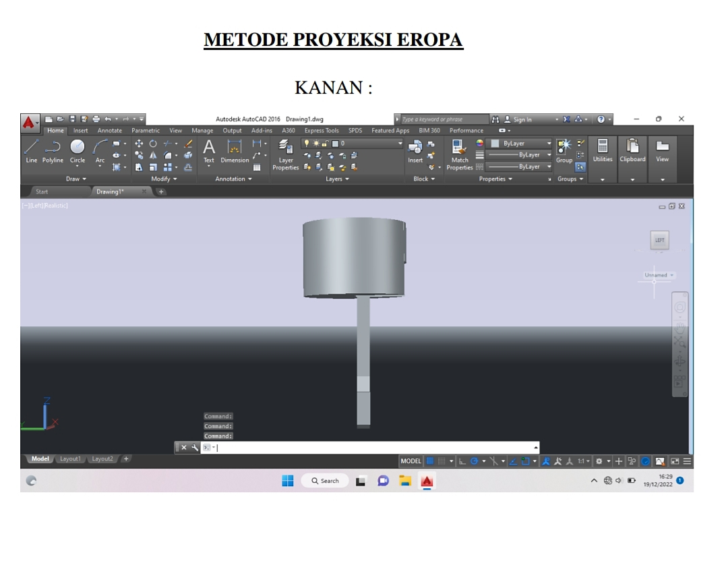728x561 pixels.
Task: Click the layer 0 color square
Action: [335, 144]
